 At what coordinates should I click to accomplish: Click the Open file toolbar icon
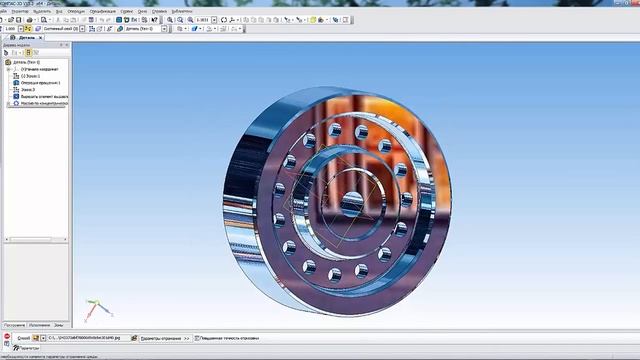tap(11, 20)
